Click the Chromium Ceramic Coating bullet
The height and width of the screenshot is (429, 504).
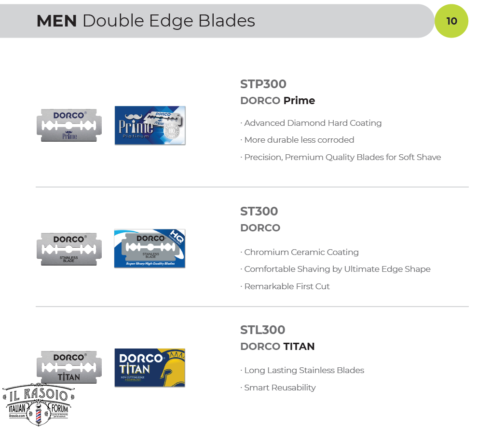click(x=301, y=252)
